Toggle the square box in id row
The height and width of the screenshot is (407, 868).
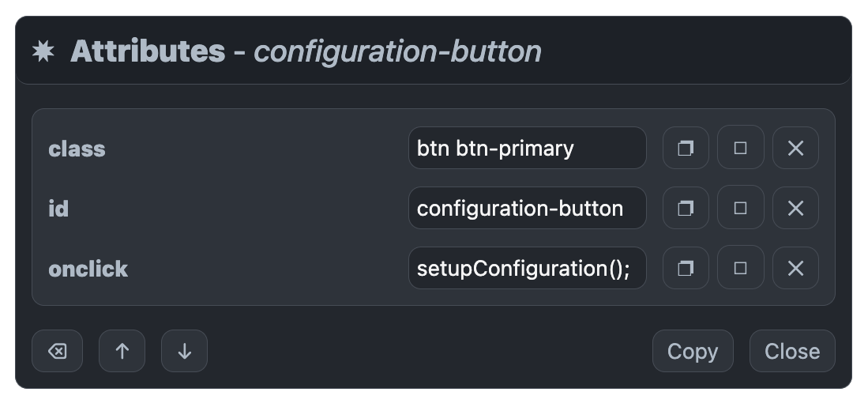coord(740,208)
